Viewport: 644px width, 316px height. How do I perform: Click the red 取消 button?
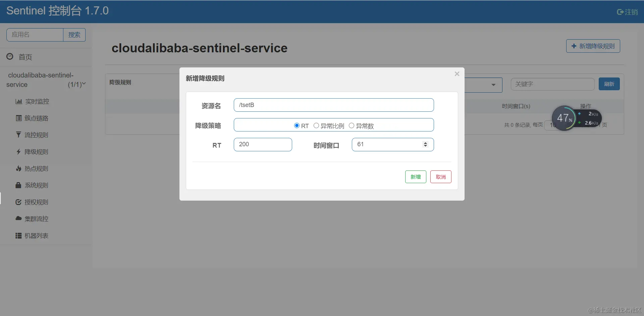click(x=441, y=177)
